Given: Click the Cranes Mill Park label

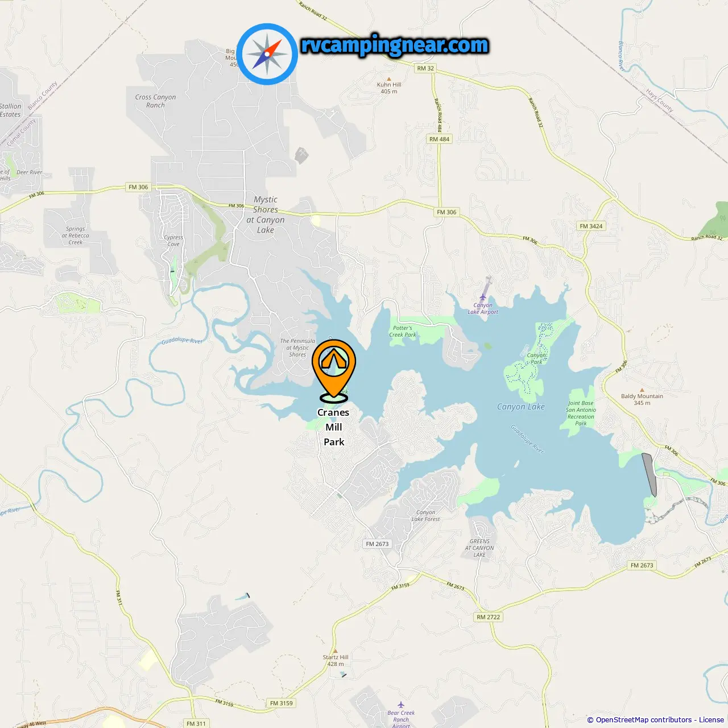Looking at the screenshot, I should click(x=334, y=427).
